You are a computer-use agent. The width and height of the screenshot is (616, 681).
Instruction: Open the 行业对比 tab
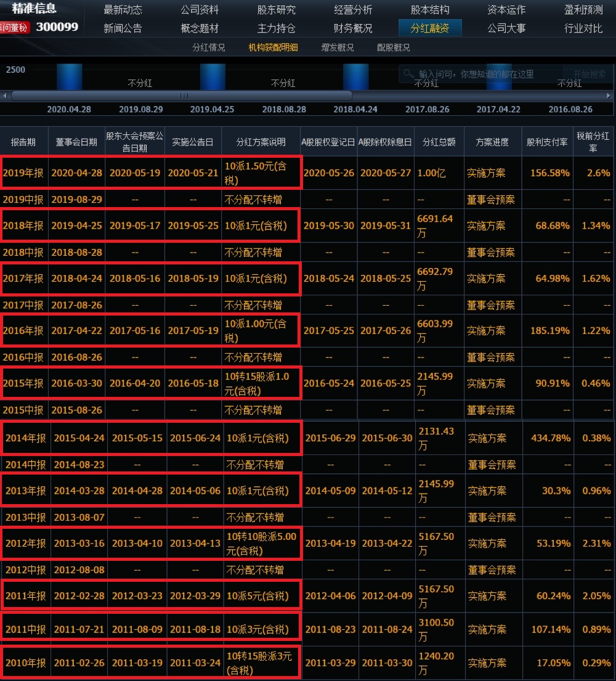(583, 28)
